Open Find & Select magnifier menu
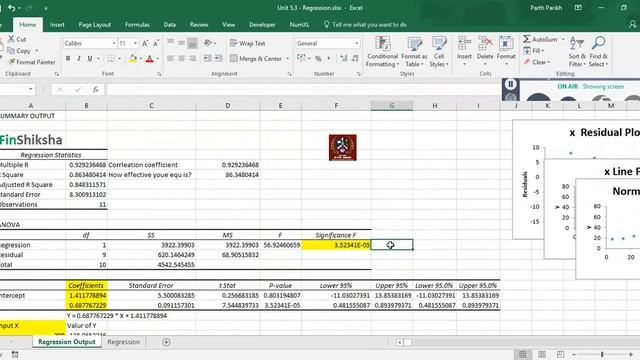Screen dimensions: 640x360 point(598,51)
